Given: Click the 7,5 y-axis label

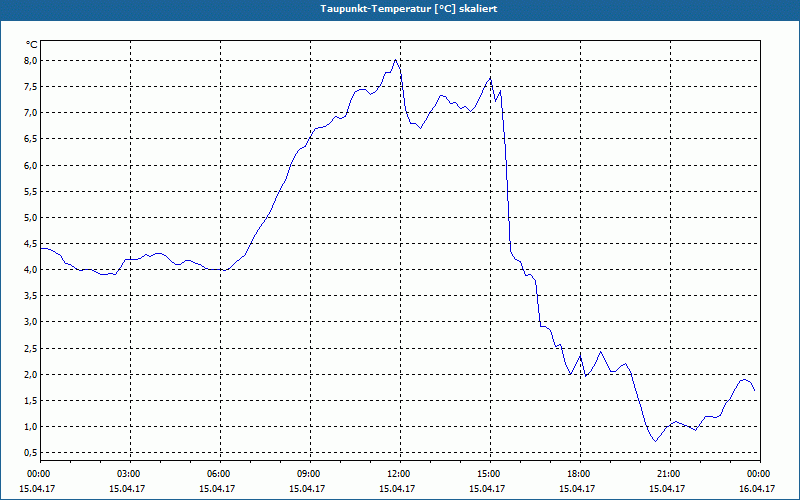Looking at the screenshot, I should (x=31, y=87).
